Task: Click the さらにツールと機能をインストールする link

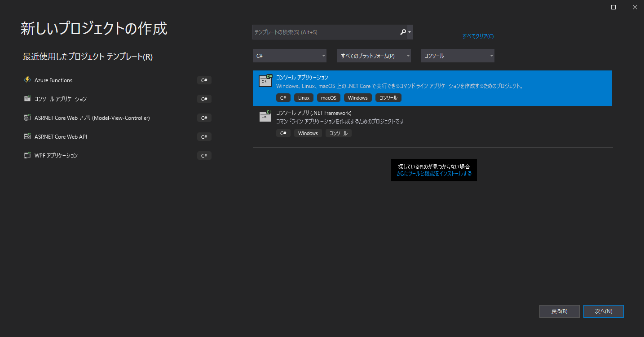Action: pos(434,173)
